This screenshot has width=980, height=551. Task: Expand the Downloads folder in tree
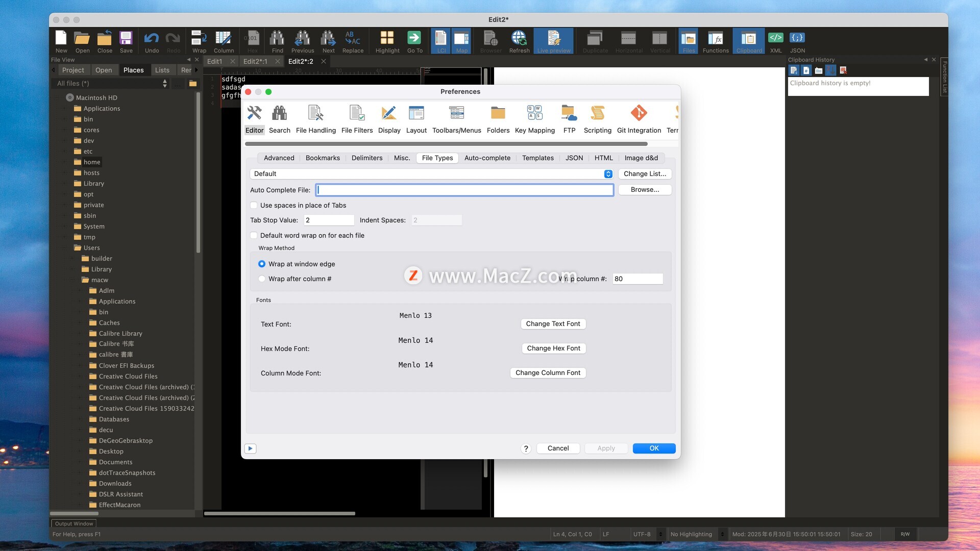coord(80,484)
